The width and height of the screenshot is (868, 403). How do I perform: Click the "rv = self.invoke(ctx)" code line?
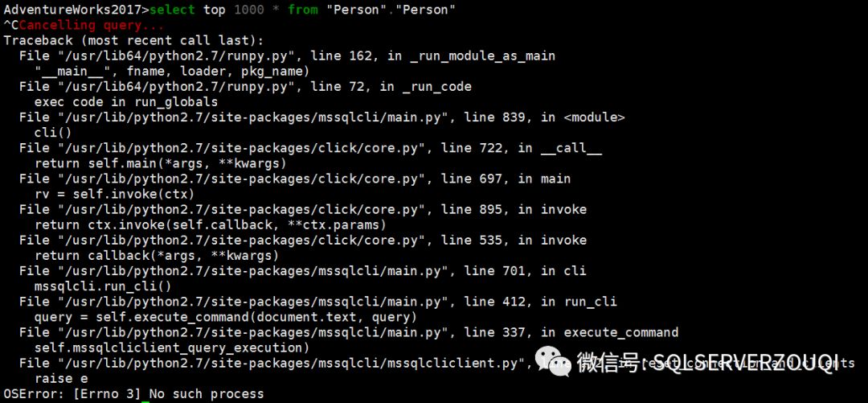[x=115, y=194]
